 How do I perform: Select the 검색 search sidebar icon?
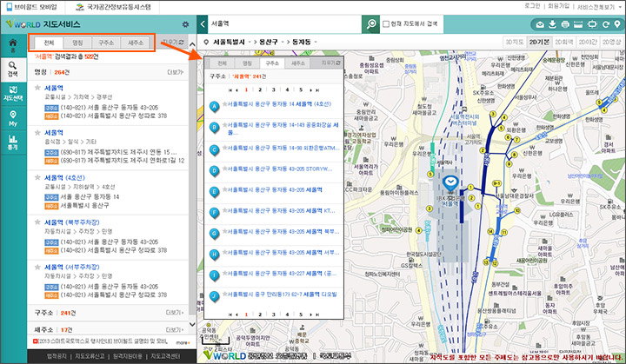tap(13, 69)
